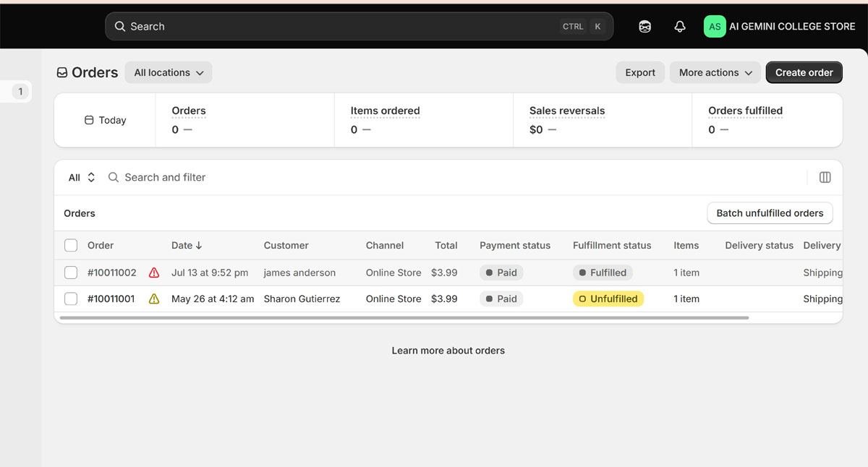This screenshot has height=467, width=868.
Task: Click the Payment status column header
Action: (515, 245)
